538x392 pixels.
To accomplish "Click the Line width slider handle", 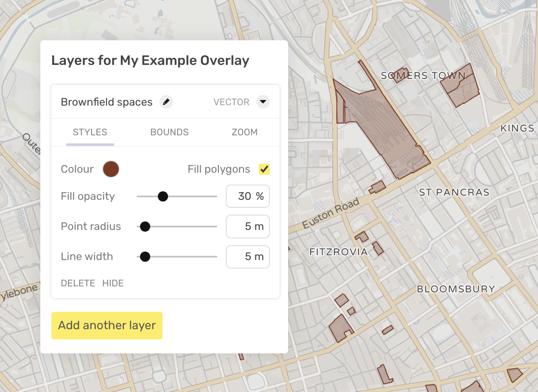I will (x=145, y=257).
